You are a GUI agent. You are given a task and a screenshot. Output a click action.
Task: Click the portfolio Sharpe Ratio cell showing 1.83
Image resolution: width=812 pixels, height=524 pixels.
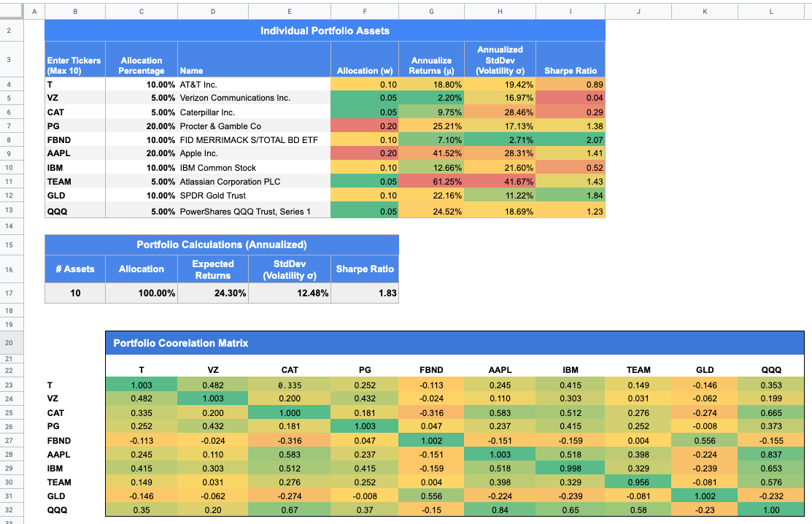click(x=365, y=293)
